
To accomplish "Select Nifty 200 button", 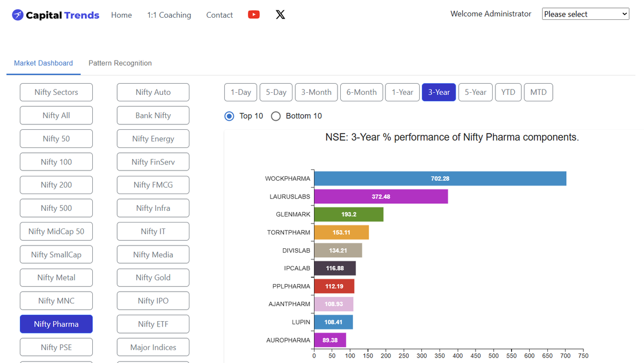I will [x=56, y=185].
